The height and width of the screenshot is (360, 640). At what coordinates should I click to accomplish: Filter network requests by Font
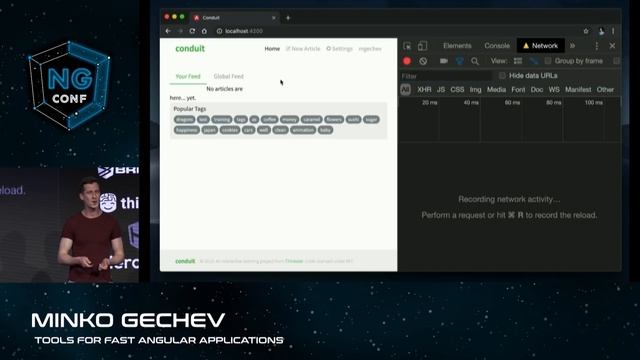[518, 89]
